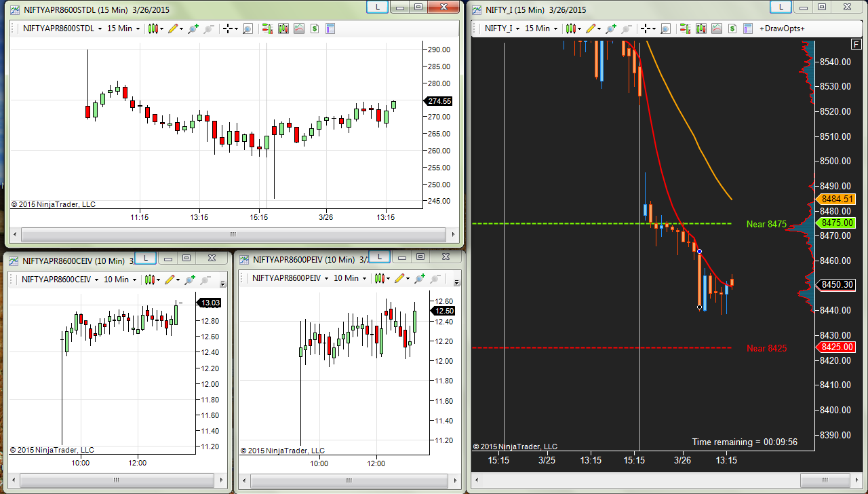Select drawing pencil in NIFTYAPR8600CEIV window

click(x=172, y=279)
